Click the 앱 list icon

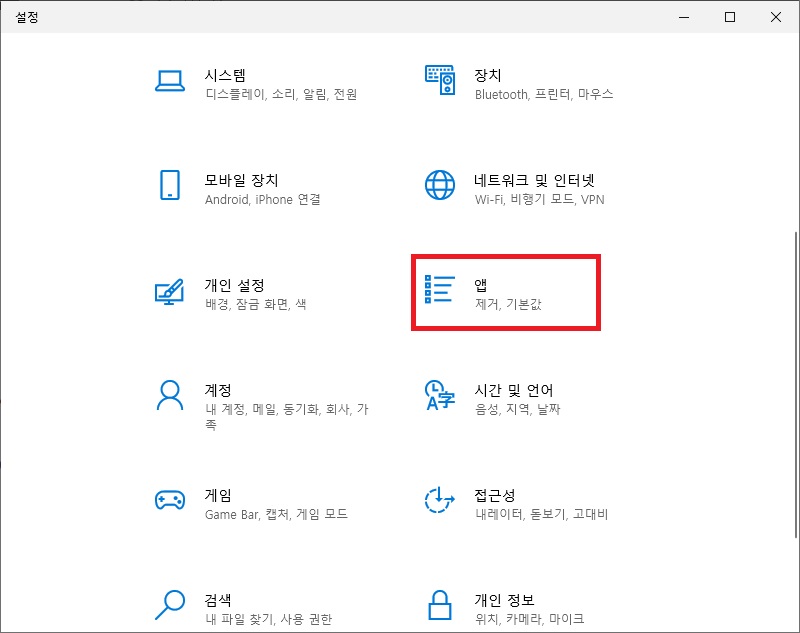(440, 289)
